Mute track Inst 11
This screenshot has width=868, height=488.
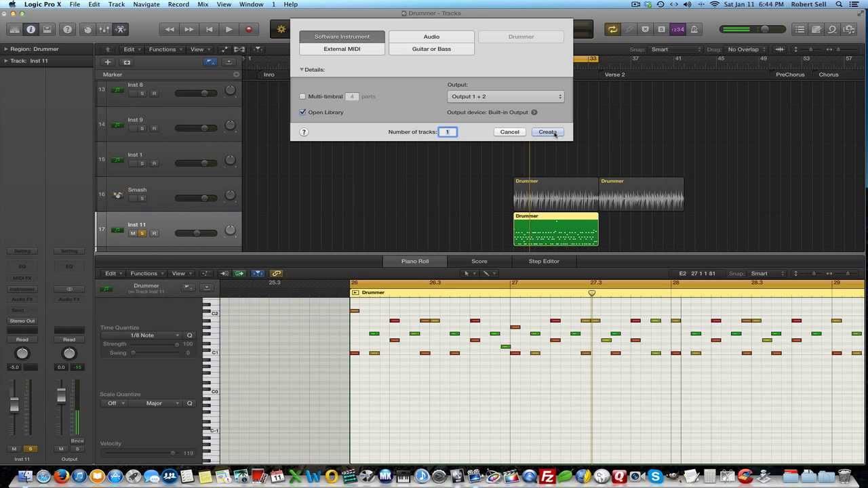click(132, 233)
